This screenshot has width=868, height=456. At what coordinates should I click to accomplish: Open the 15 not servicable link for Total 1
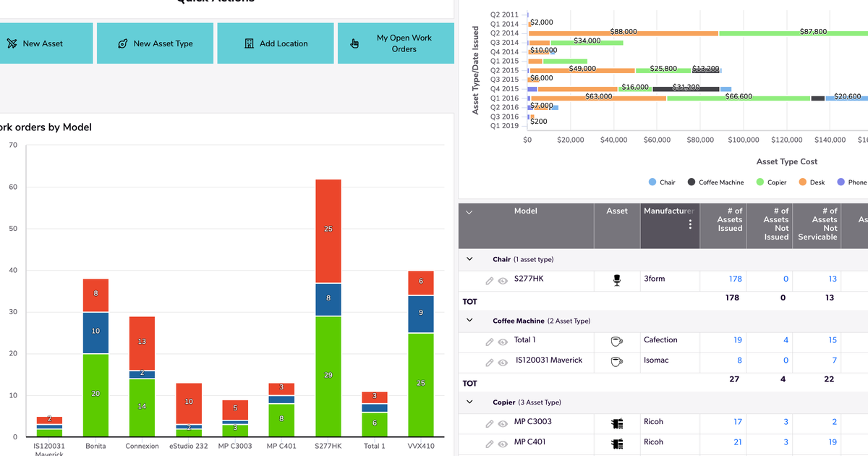(833, 340)
